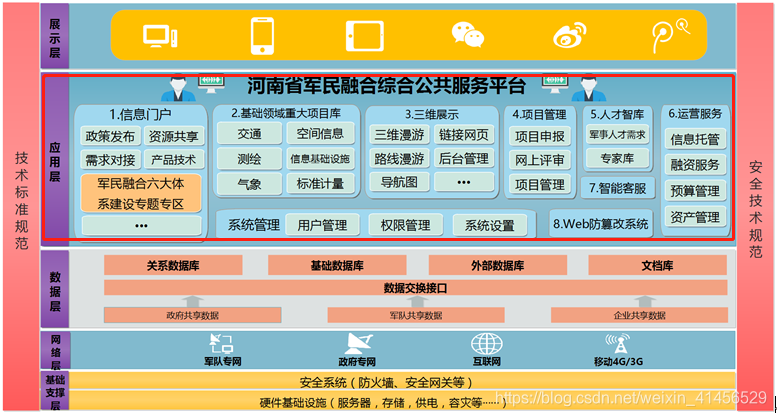Click the 气象 box
Screen dimensions: 777x417
click(249, 184)
